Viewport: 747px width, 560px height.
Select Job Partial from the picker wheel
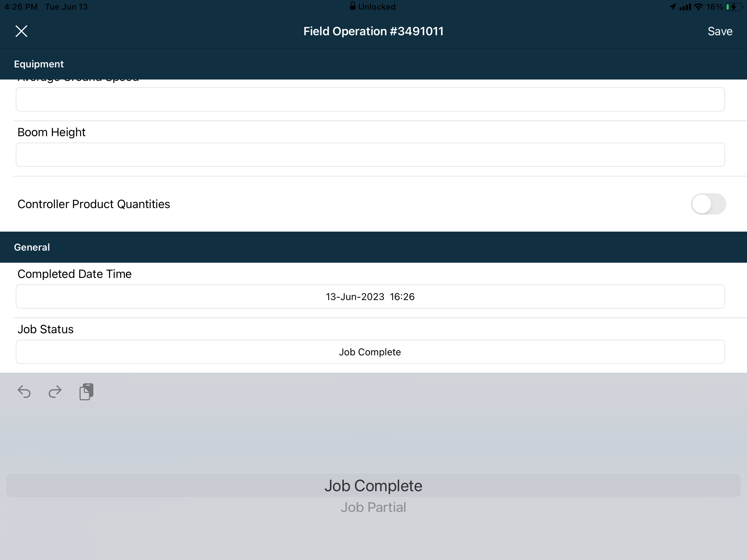click(373, 507)
